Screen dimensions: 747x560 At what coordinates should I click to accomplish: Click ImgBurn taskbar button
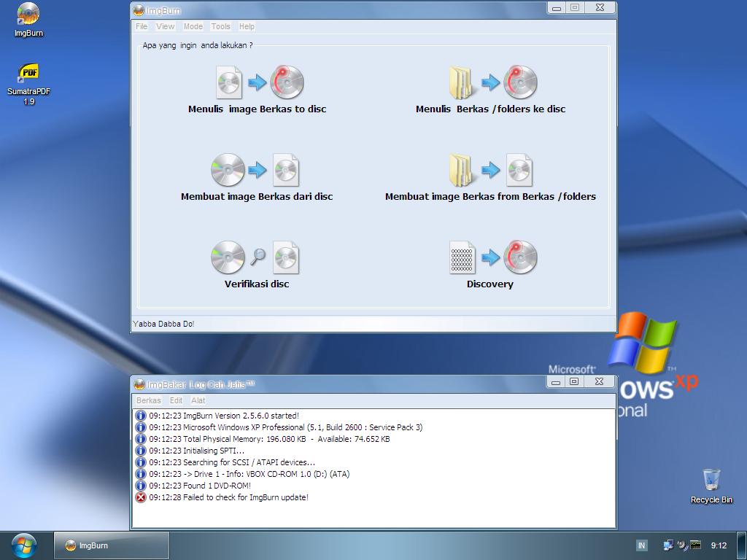[111, 545]
